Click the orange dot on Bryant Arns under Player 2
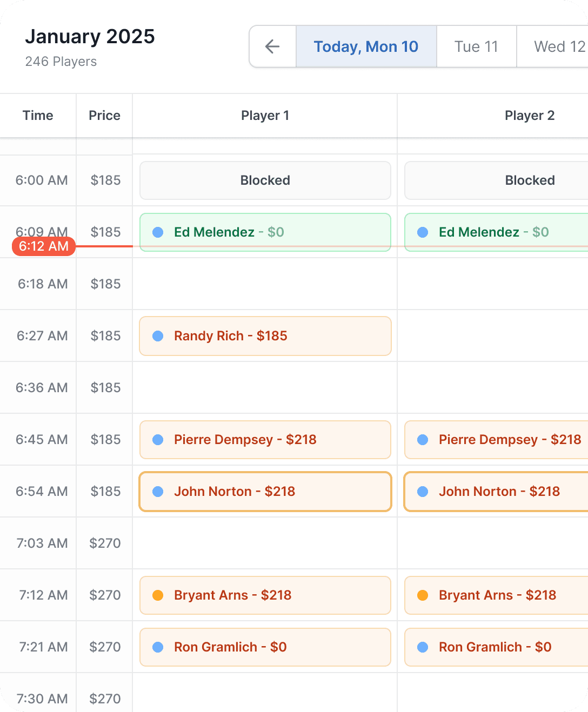 [x=422, y=595]
